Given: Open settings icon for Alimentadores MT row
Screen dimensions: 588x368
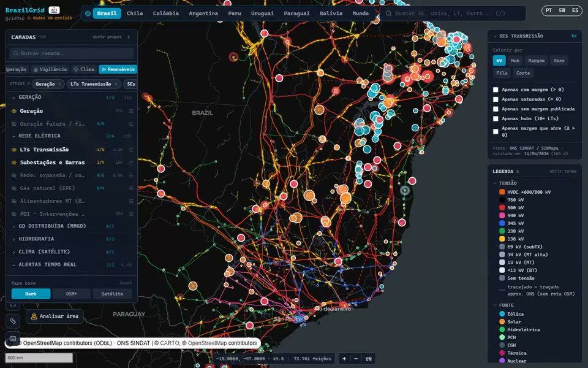Looking at the screenshot, I should tap(131, 201).
